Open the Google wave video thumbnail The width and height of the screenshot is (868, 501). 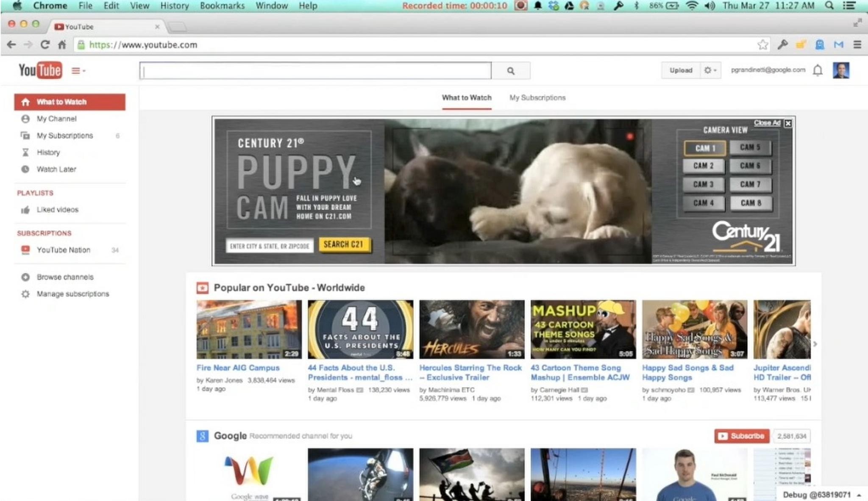click(249, 475)
